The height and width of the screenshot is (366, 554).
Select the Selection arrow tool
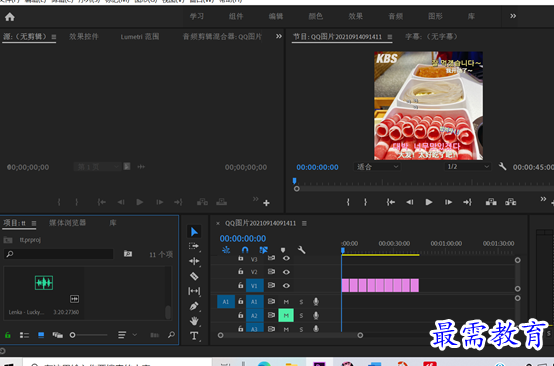tap(194, 232)
